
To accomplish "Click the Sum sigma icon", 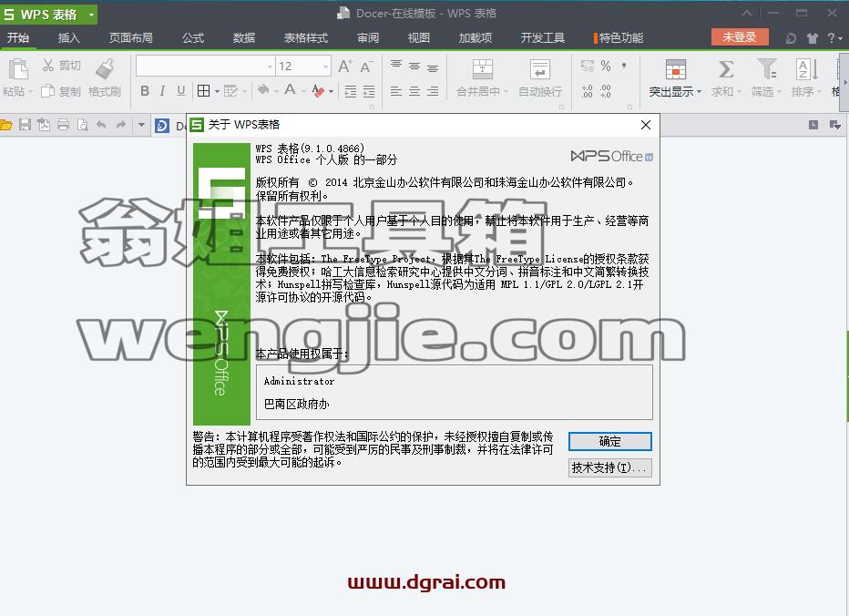I will (x=725, y=69).
